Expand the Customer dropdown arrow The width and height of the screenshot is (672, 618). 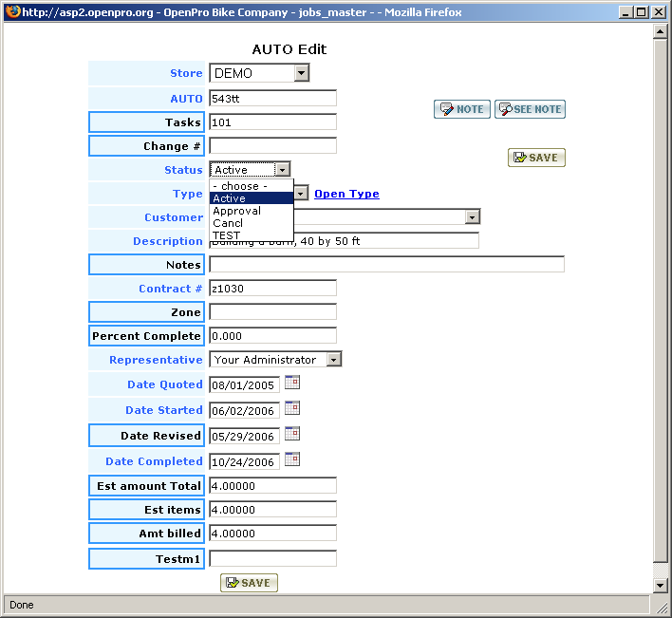point(472,217)
